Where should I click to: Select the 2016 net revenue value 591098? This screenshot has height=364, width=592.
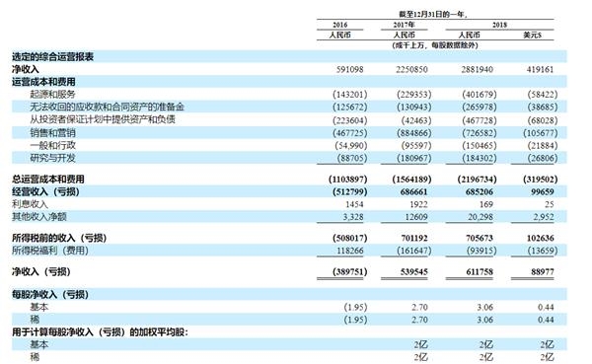click(x=349, y=69)
